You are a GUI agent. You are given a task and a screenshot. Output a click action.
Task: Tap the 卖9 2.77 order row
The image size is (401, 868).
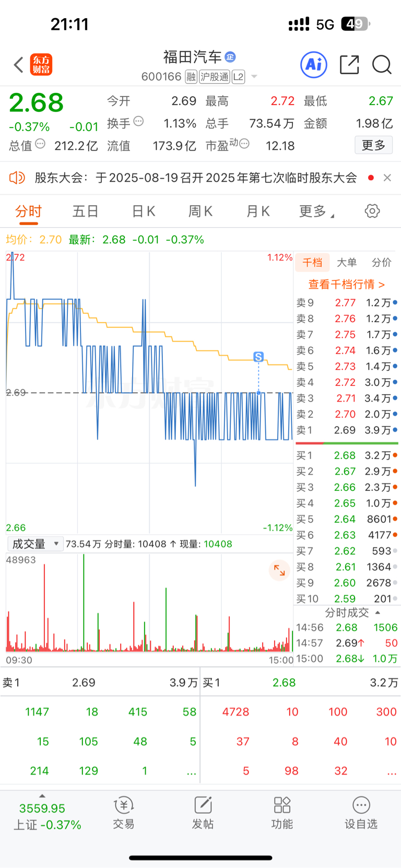[x=347, y=303]
